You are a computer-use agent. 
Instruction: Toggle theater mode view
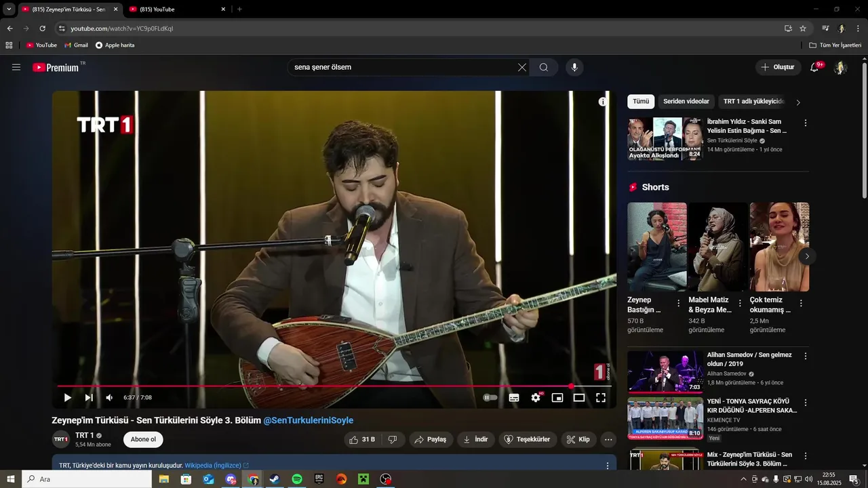tap(579, 398)
